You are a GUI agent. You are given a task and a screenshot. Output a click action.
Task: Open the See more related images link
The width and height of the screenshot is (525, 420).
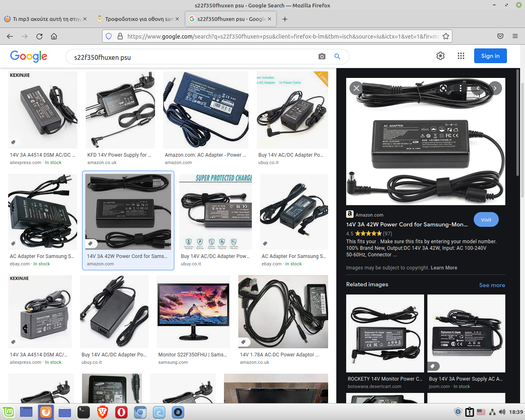coord(492,285)
